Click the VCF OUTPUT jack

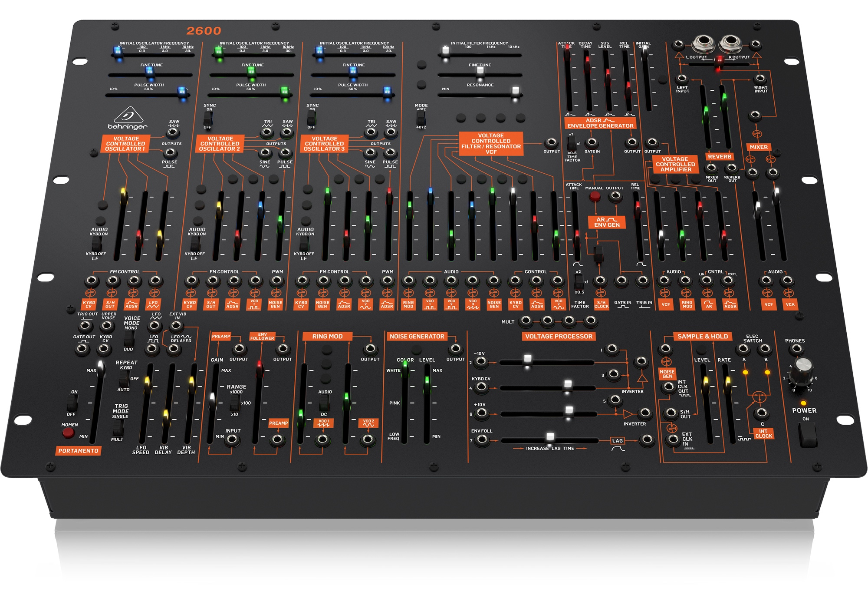tap(551, 142)
